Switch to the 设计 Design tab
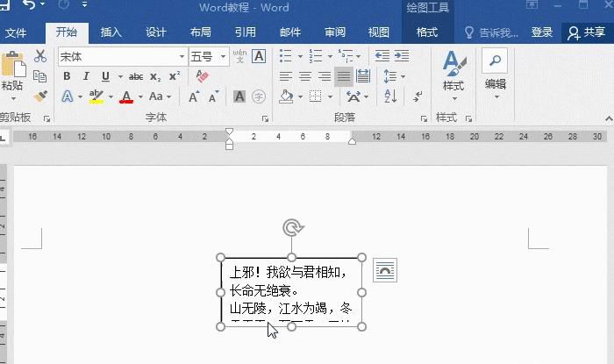This screenshot has height=364, width=614. point(156,32)
